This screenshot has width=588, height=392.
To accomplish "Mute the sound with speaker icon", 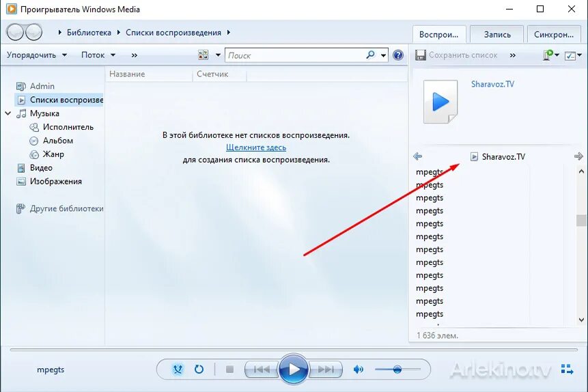I will [358, 369].
